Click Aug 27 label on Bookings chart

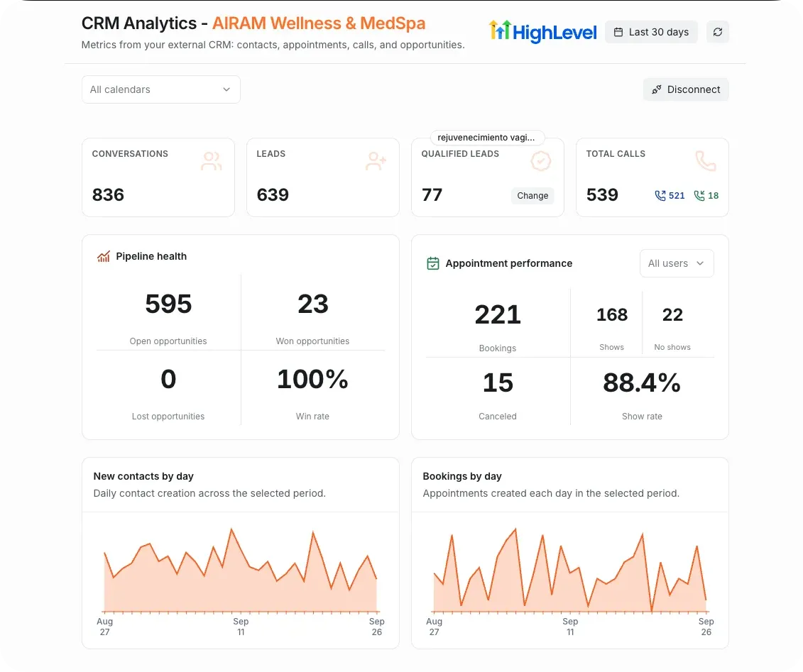[434, 627]
